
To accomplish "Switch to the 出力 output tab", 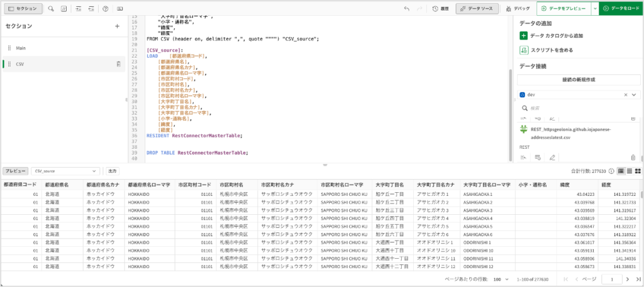I will (112, 171).
